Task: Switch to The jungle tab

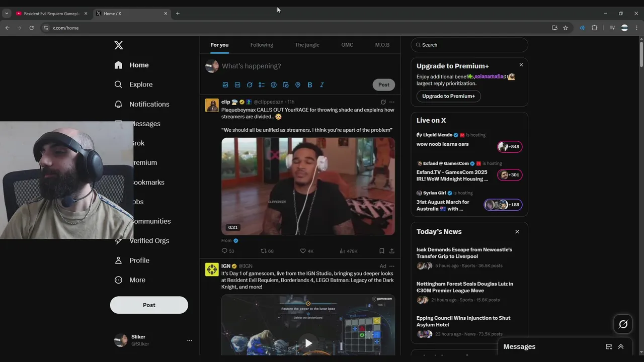Action: [307, 45]
